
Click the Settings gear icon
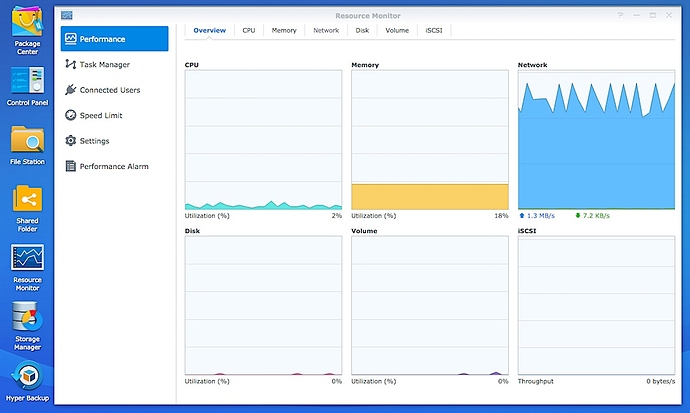(70, 141)
